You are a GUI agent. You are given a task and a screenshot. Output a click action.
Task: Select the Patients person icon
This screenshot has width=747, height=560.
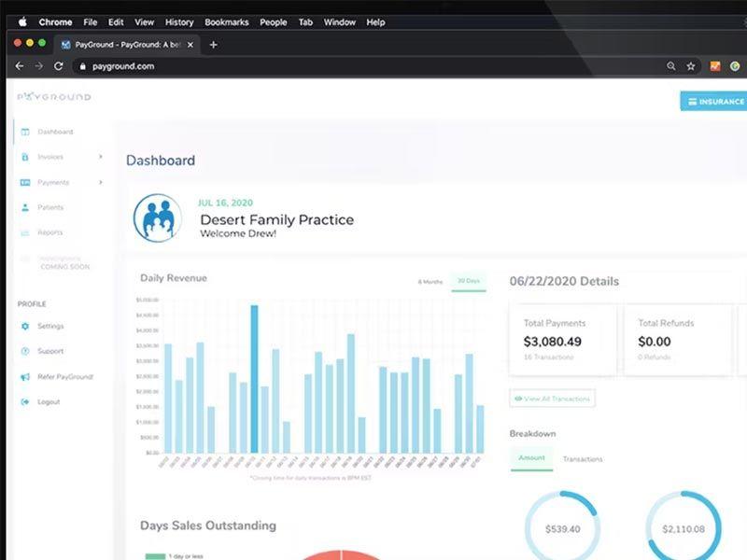(25, 207)
